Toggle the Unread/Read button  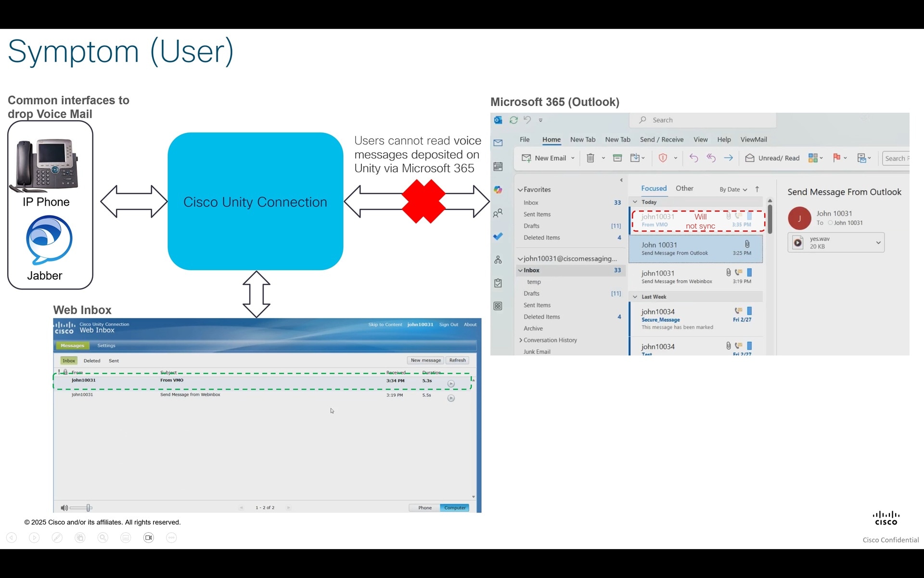point(772,158)
